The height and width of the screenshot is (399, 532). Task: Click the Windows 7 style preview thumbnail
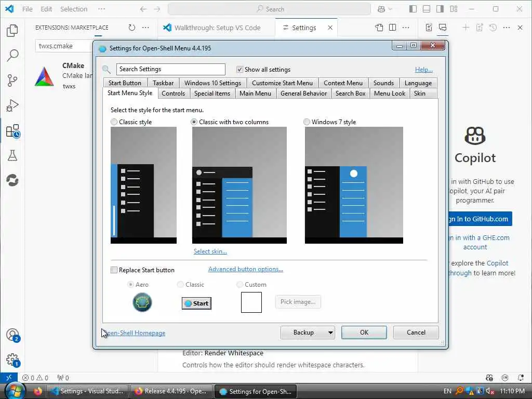tap(354, 185)
